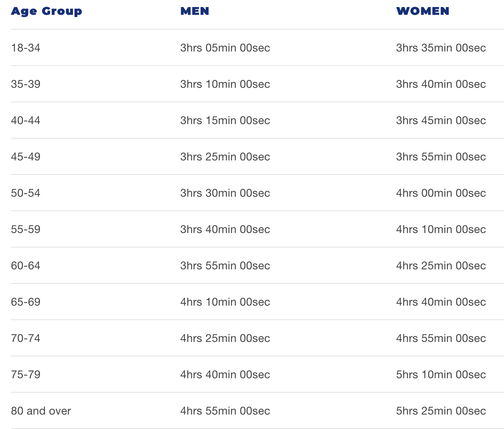Select the 60-64 age group cell
504x429 pixels.
26,266
